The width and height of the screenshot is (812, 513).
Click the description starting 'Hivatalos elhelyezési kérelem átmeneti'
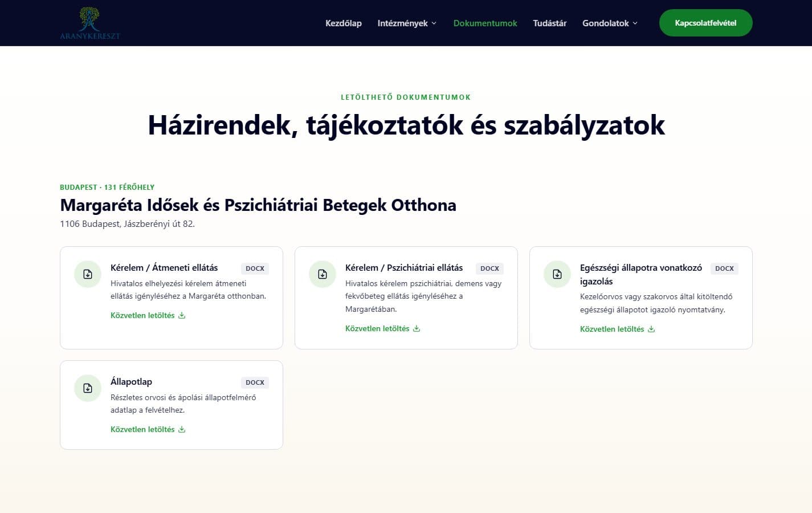[x=188, y=290]
